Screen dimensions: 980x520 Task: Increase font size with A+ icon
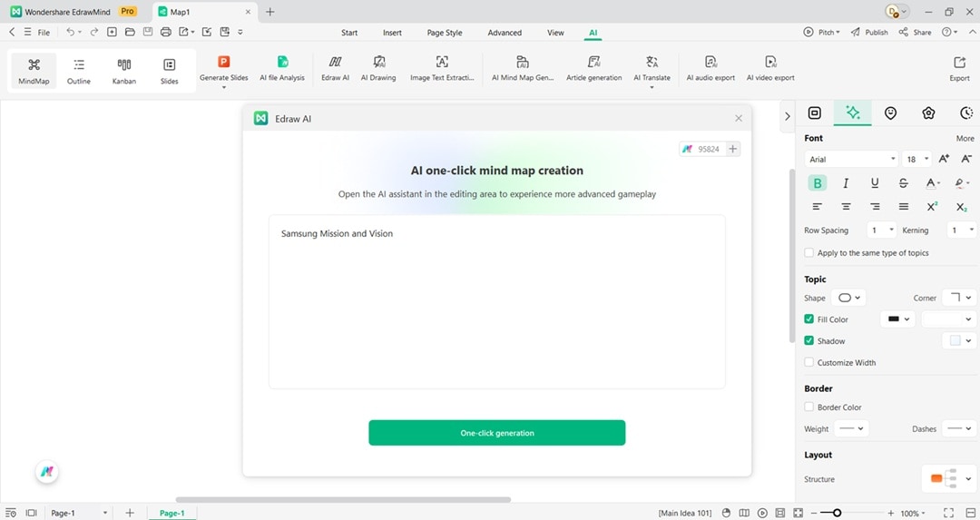944,159
